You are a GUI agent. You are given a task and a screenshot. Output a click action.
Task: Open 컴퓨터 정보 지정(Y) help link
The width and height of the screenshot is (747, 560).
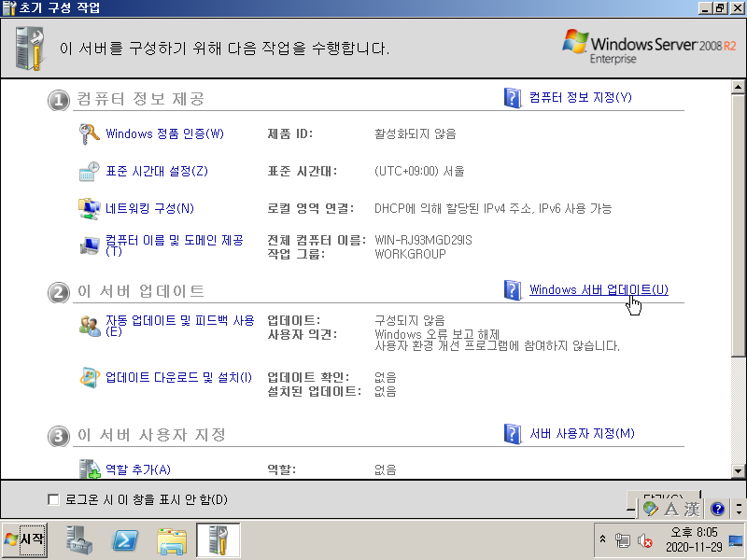(581, 98)
